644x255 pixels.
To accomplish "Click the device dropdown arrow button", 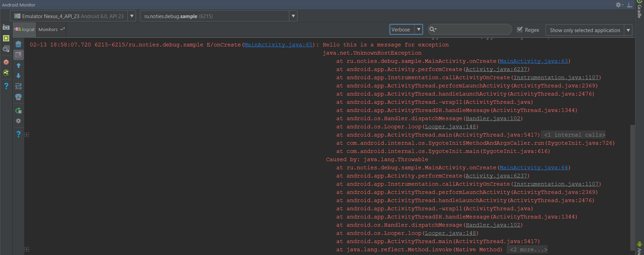I will (132, 16).
